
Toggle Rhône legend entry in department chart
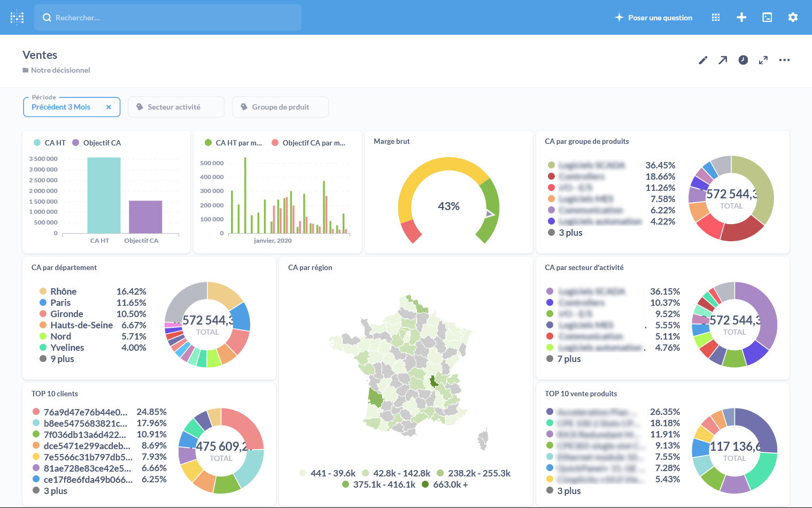[x=63, y=291]
